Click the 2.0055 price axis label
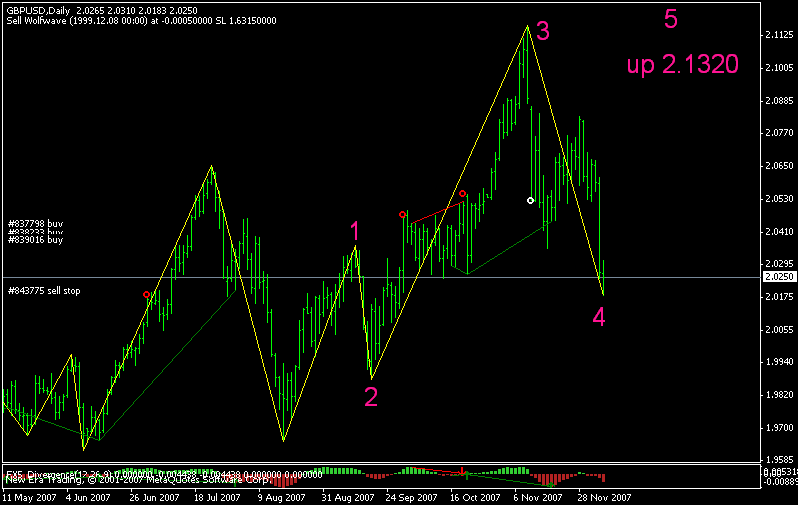798x505 pixels. pos(779,329)
